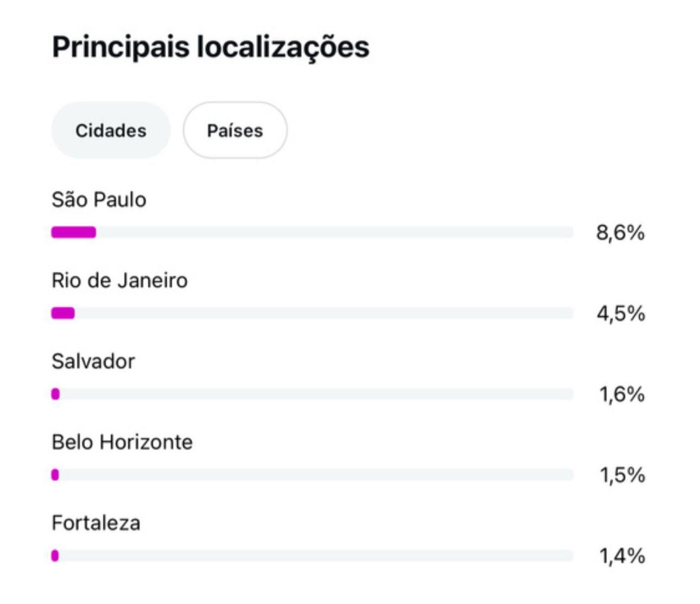
Task: Select the Cidades tab
Action: 111,131
